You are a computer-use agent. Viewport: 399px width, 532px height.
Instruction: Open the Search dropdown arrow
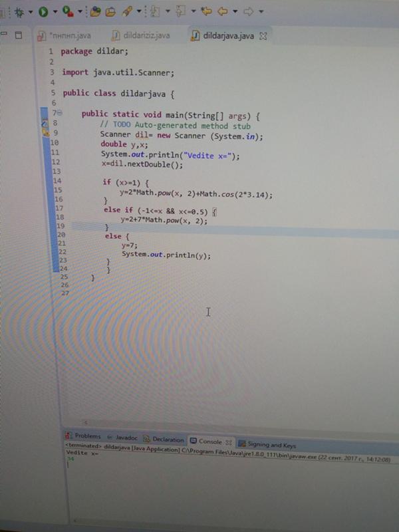[x=139, y=11]
